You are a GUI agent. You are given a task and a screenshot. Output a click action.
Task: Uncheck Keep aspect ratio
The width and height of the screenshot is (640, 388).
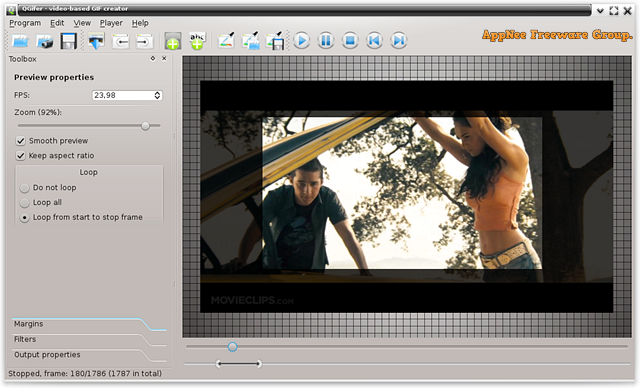[x=20, y=155]
